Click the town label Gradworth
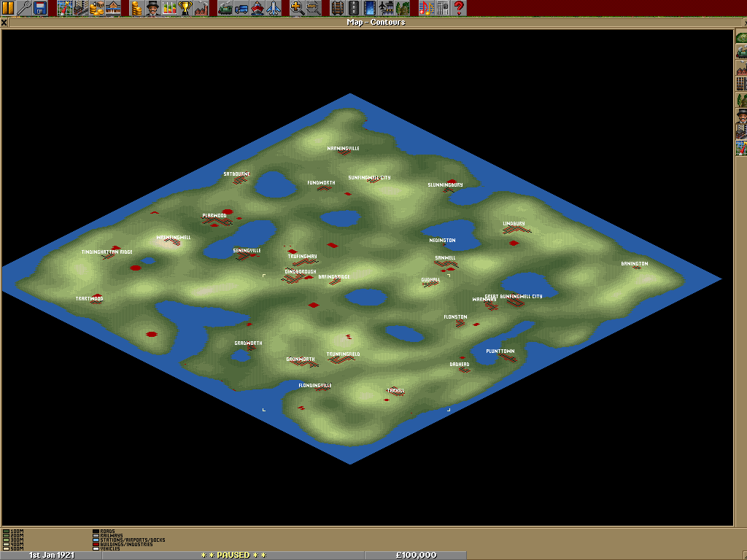Viewport: 747px width, 560px height. point(248,343)
